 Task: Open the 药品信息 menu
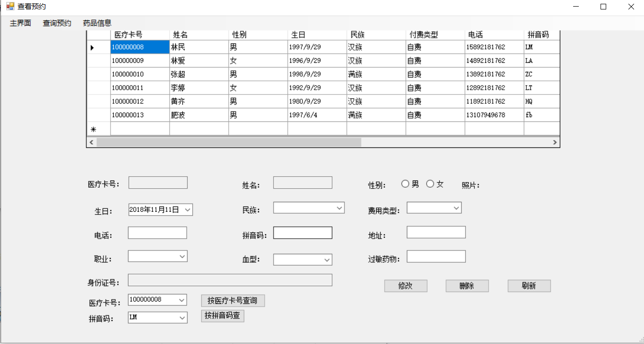click(97, 23)
